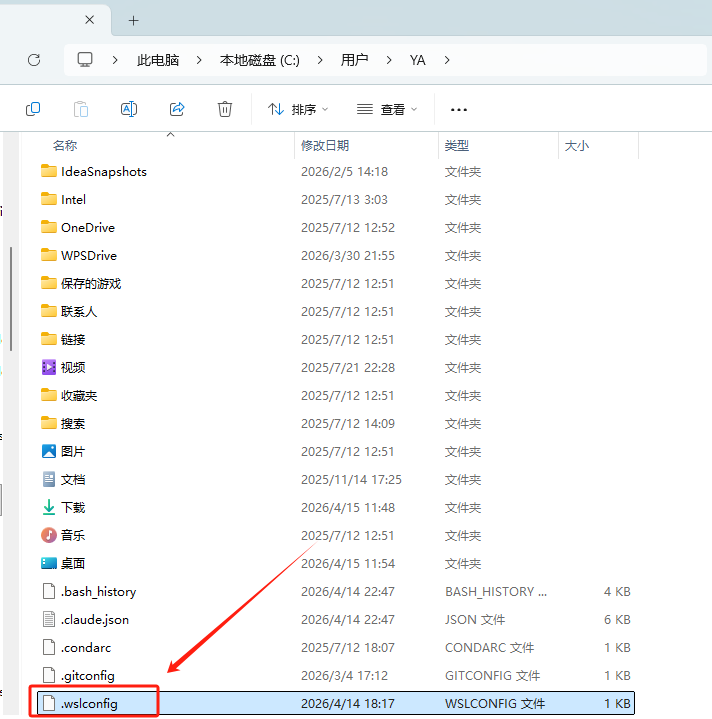
Task: Click YA in the breadcrumb path
Action: [418, 60]
